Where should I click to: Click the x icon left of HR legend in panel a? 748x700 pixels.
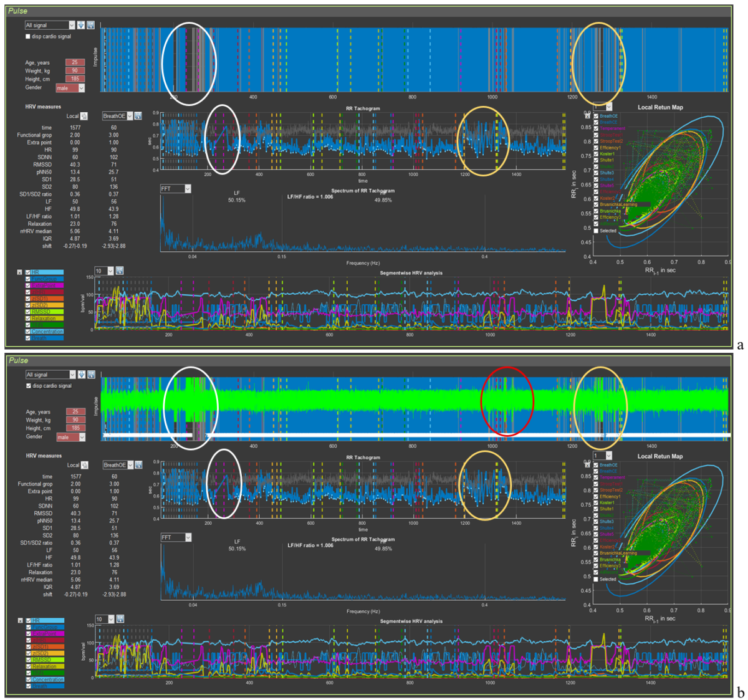click(19, 272)
